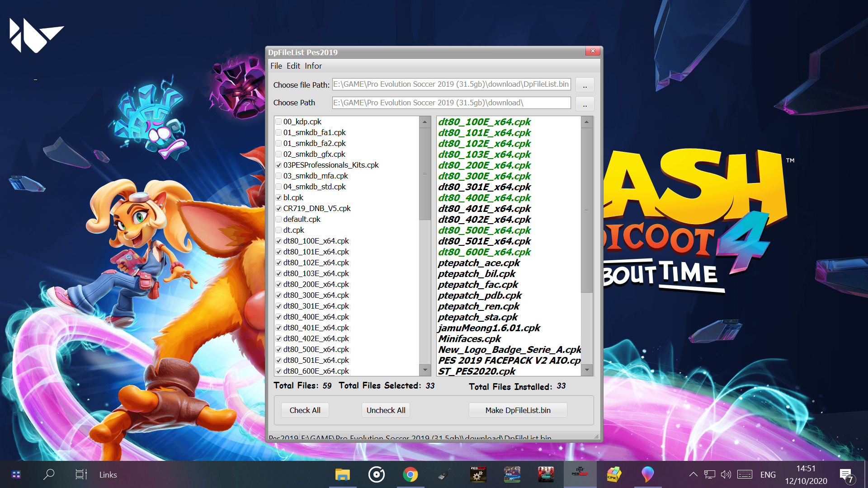Toggle the default.cpk checkbox
The image size is (868, 488).
click(279, 219)
